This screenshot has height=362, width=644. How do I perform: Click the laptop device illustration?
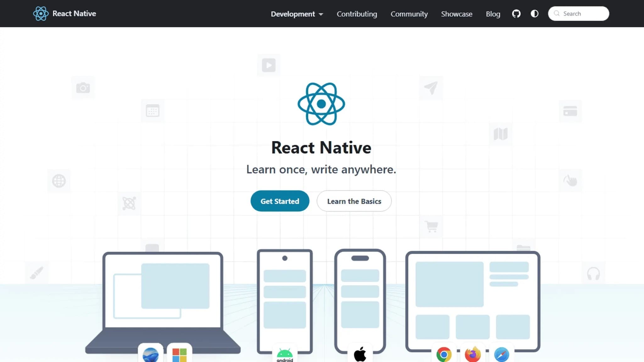pos(163,303)
